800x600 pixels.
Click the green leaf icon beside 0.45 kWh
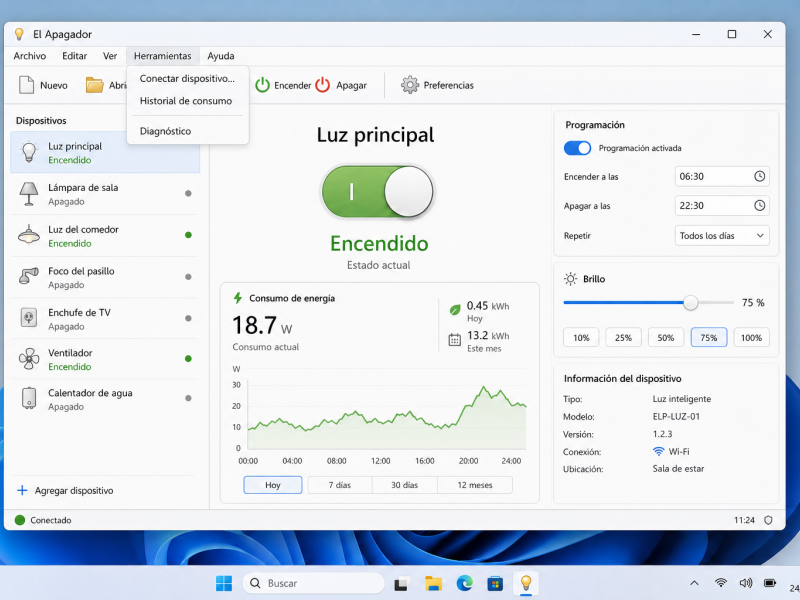tap(455, 310)
